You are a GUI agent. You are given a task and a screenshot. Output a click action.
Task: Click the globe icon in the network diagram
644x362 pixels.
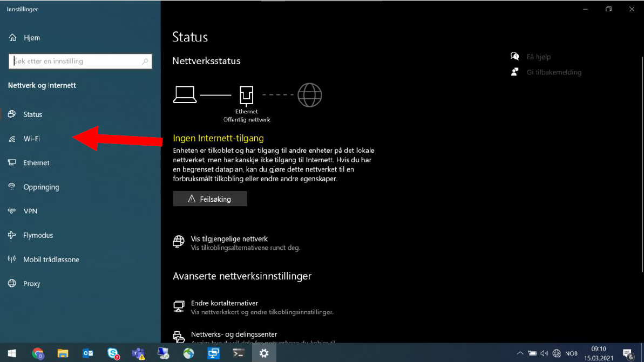pyautogui.click(x=310, y=95)
